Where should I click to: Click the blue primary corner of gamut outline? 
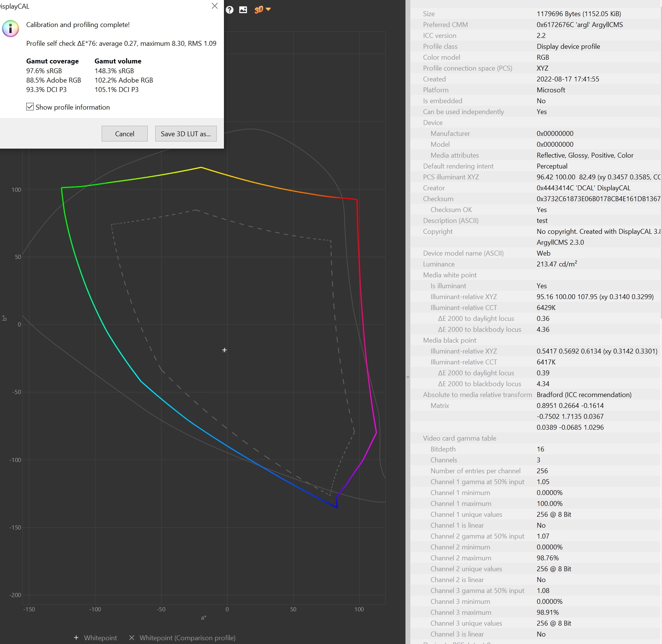pyautogui.click(x=337, y=507)
